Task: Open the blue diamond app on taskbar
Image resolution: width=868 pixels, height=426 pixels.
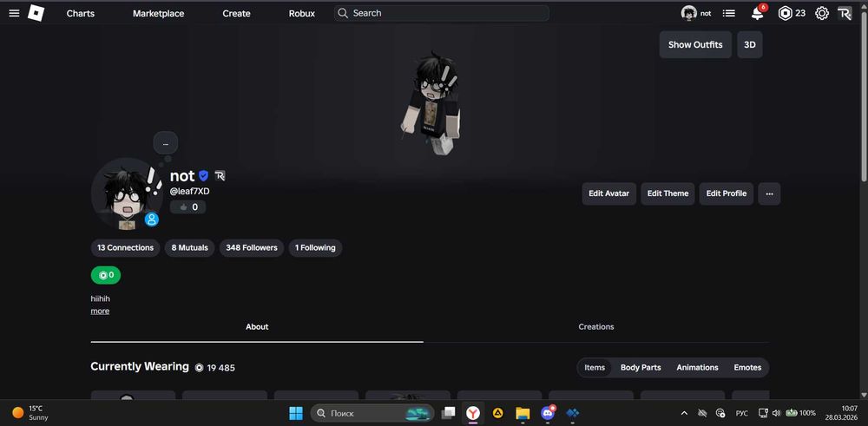Action: tap(573, 413)
